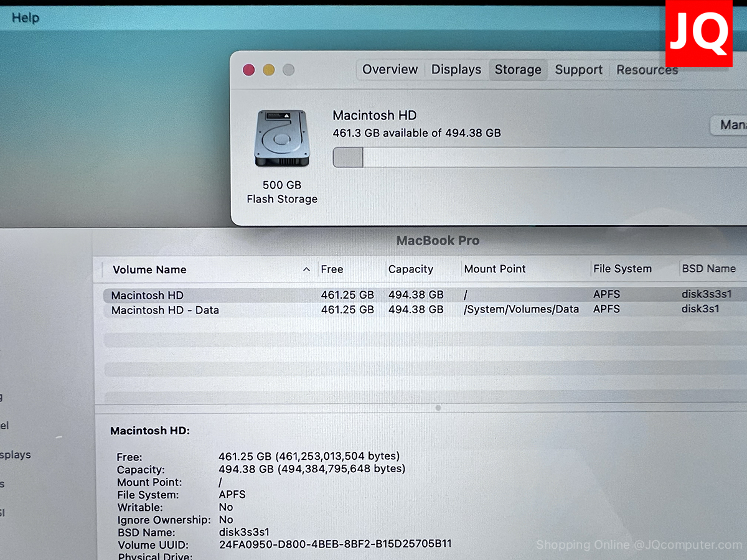Click the '500 GB Flash Storage' label
This screenshot has width=747, height=560.
[x=282, y=192]
